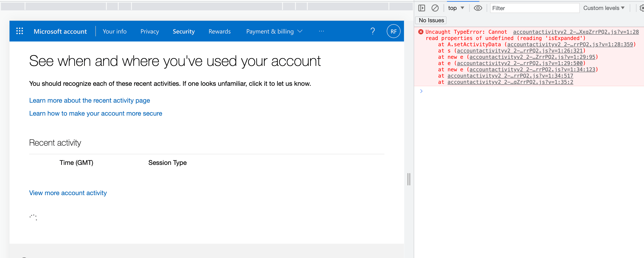Open the Your info tab
This screenshot has height=258, width=644.
115,31
